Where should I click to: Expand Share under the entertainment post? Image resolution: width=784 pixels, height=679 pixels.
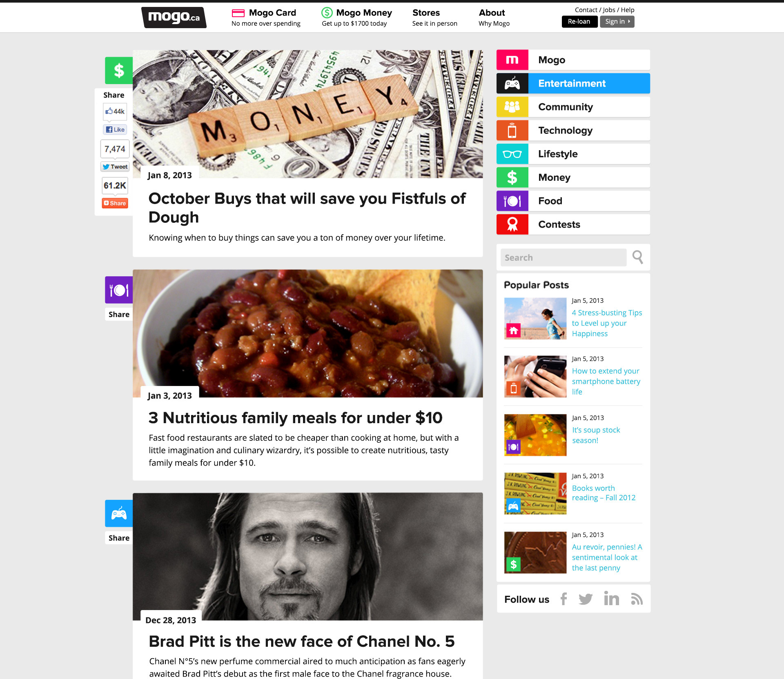click(119, 538)
